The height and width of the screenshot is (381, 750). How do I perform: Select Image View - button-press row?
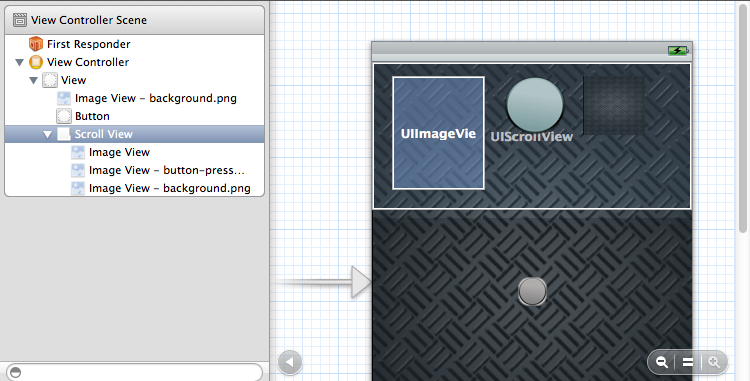tap(134, 170)
